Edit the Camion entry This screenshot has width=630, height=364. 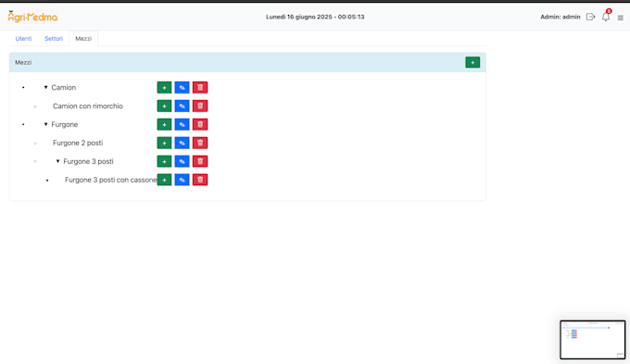(x=182, y=88)
